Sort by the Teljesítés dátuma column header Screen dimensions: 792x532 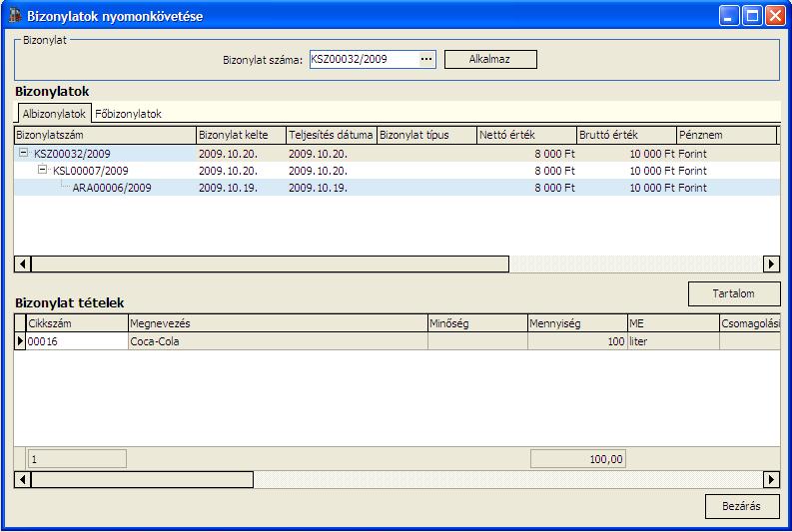[332, 135]
